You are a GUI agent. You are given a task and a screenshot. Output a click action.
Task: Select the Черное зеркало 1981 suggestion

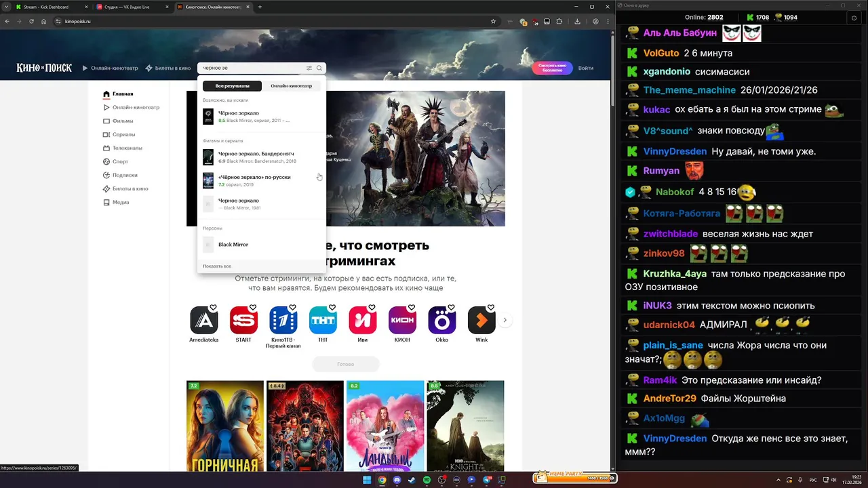pos(261,204)
